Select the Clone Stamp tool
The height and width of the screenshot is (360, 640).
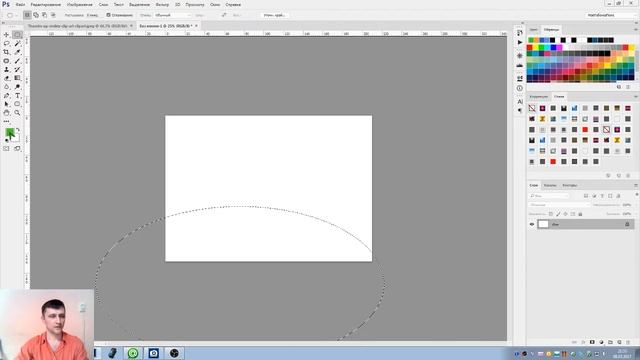(6, 69)
